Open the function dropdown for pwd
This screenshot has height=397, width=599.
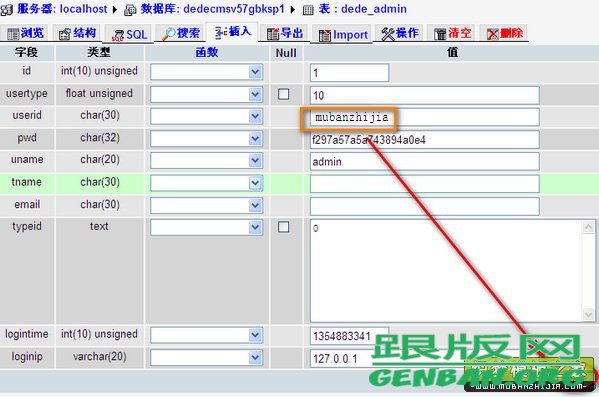(x=207, y=139)
